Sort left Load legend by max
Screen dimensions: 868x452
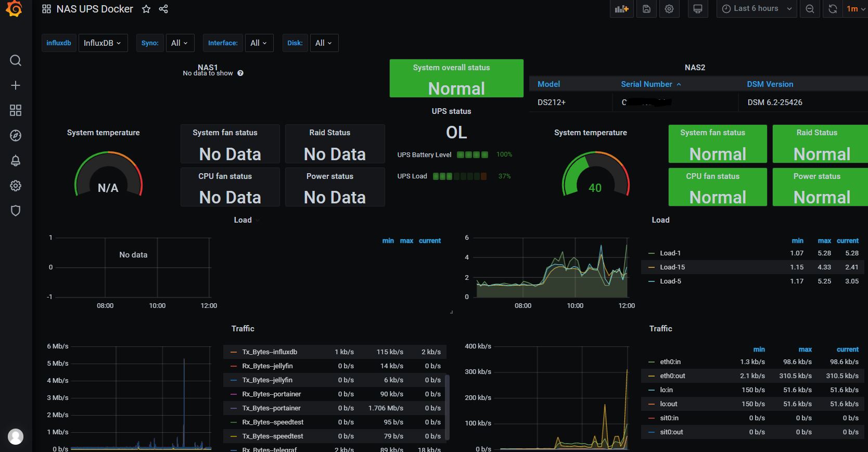point(406,241)
